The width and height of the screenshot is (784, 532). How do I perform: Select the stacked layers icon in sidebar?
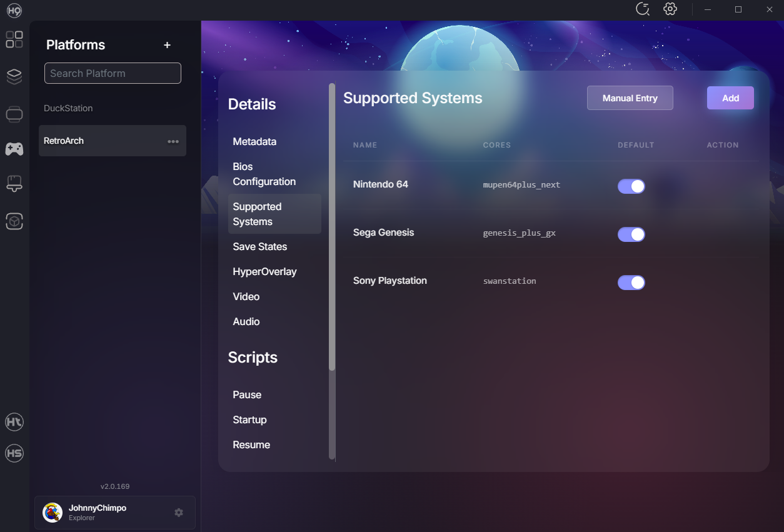[x=14, y=76]
